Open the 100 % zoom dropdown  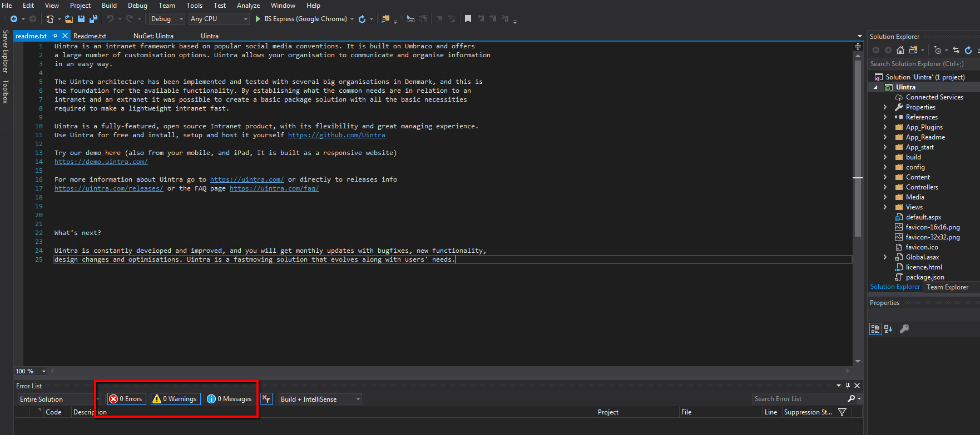click(44, 371)
